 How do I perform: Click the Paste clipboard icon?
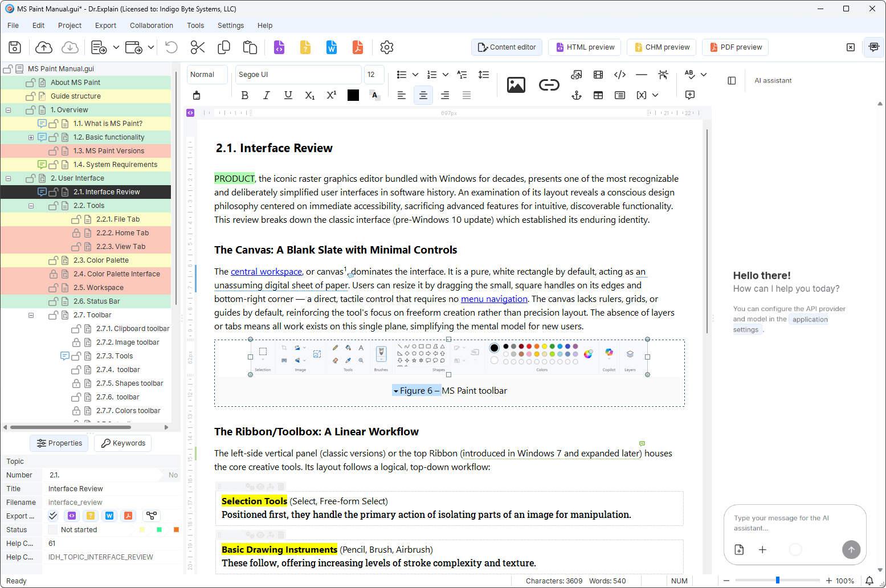[250, 47]
